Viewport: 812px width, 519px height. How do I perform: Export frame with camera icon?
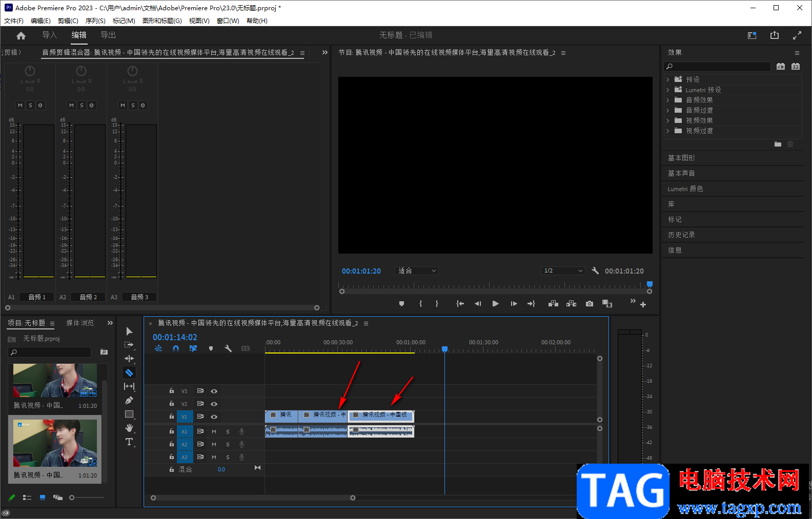(590, 304)
